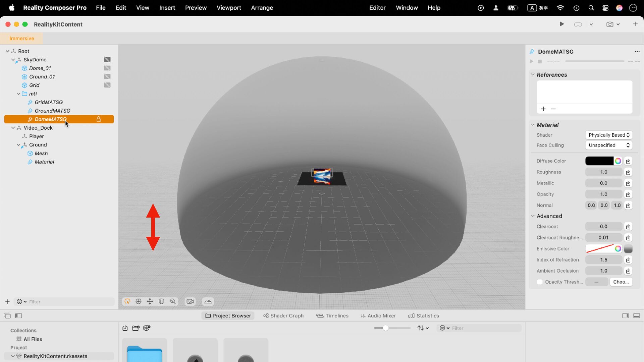Switch to the Shader Graph tab
The height and width of the screenshot is (362, 644).
[x=283, y=316]
